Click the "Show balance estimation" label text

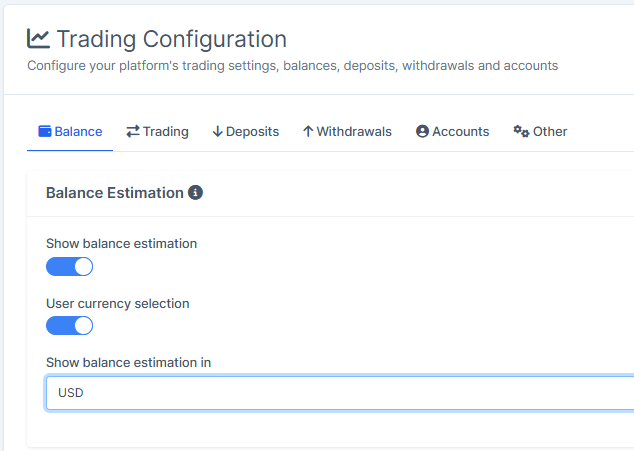[121, 243]
